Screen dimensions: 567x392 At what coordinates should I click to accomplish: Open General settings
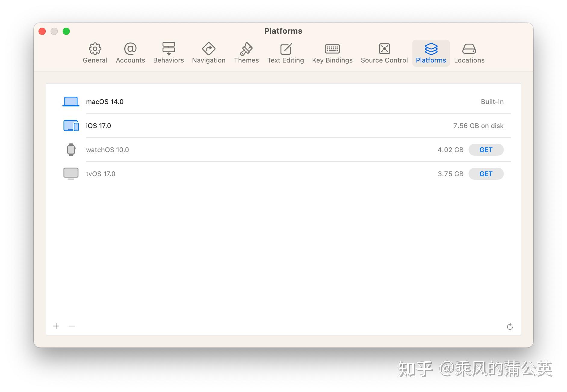coord(95,53)
